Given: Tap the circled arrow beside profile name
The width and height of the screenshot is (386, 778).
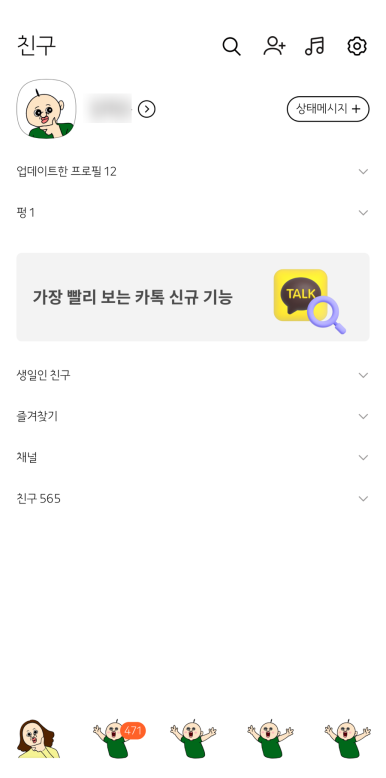Looking at the screenshot, I should (146, 109).
